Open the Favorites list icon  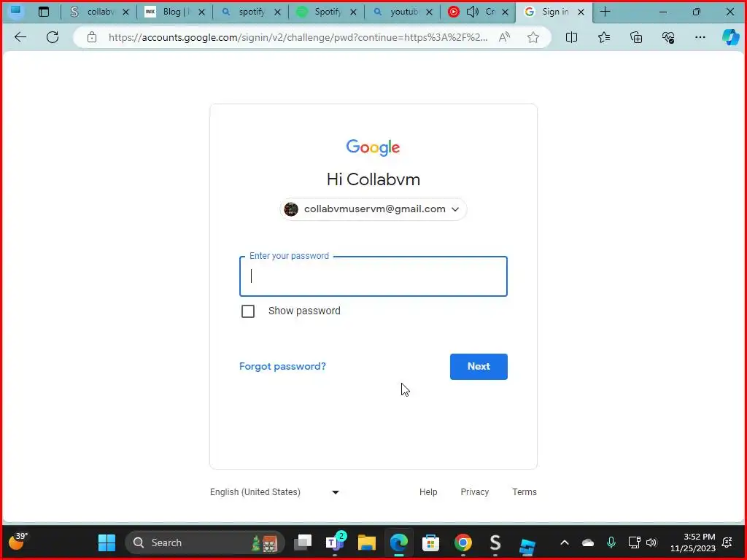click(603, 37)
